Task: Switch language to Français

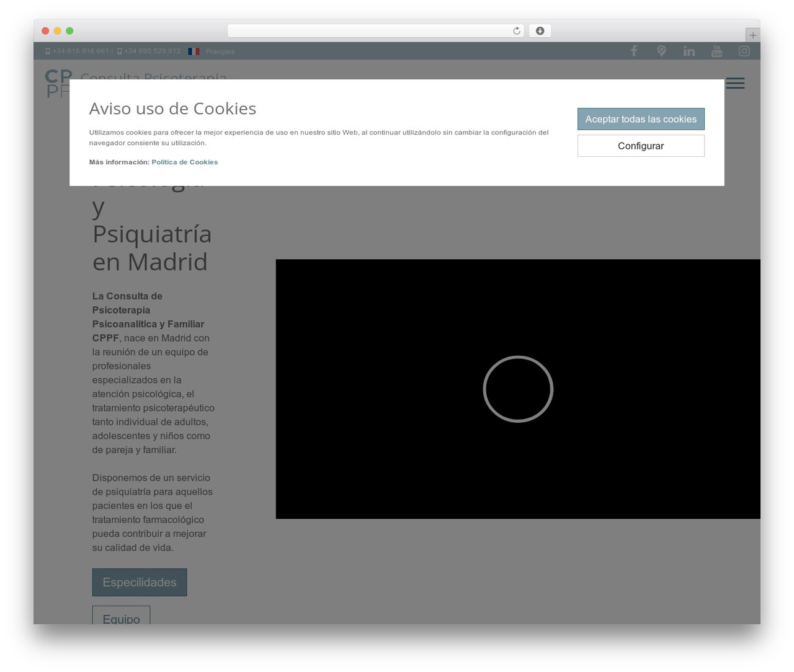Action: (x=220, y=51)
